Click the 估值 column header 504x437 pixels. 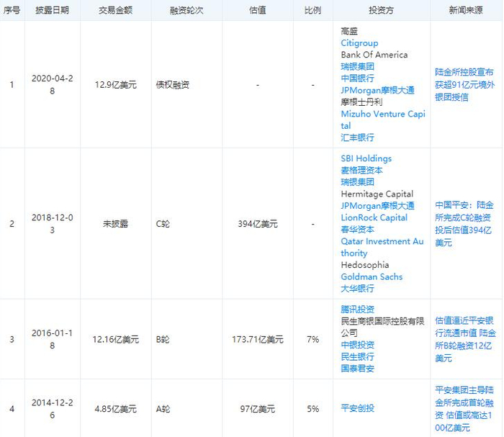coord(258,10)
